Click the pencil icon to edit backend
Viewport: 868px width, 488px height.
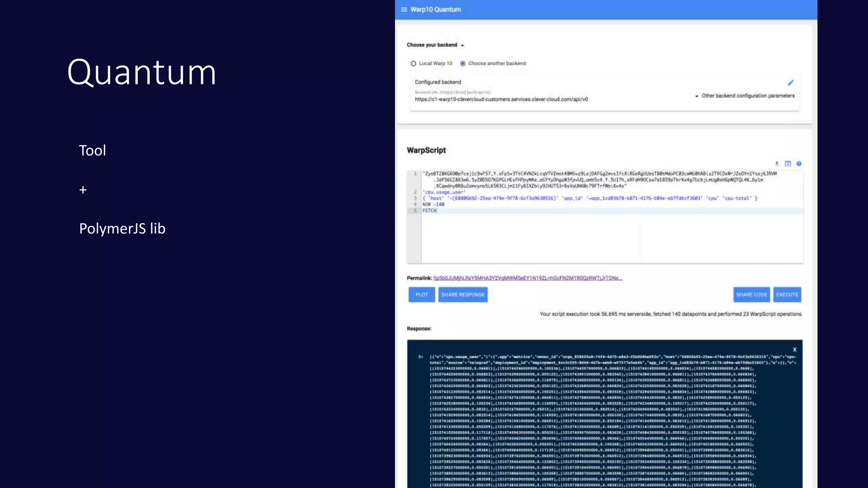point(790,83)
